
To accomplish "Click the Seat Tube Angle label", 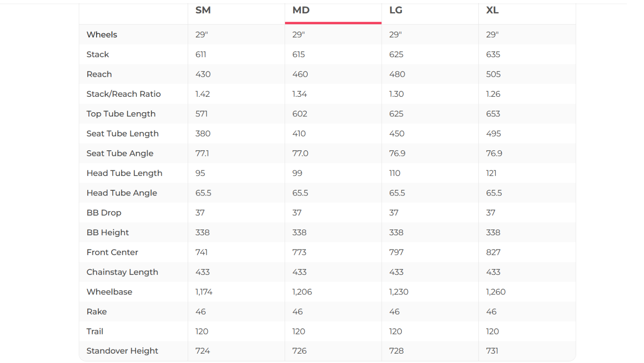I will tap(120, 154).
